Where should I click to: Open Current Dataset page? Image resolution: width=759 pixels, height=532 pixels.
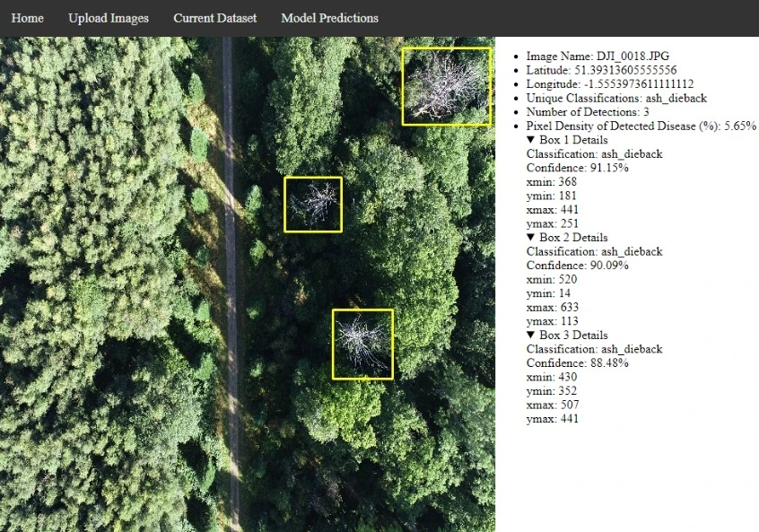pyautogui.click(x=215, y=18)
